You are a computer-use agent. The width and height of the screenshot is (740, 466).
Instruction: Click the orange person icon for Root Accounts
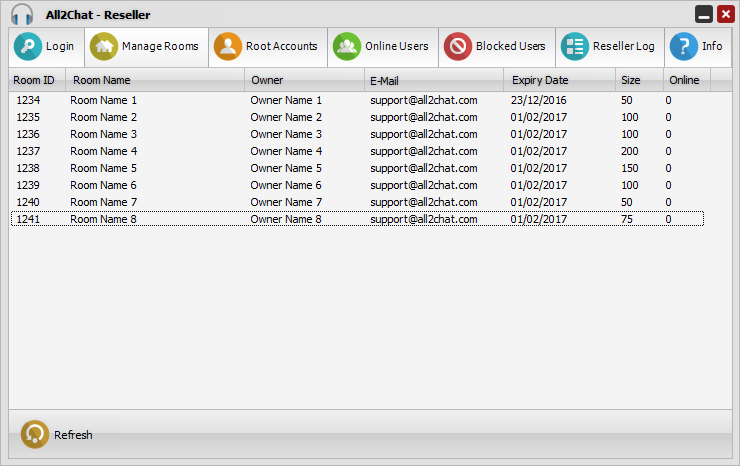[228, 47]
